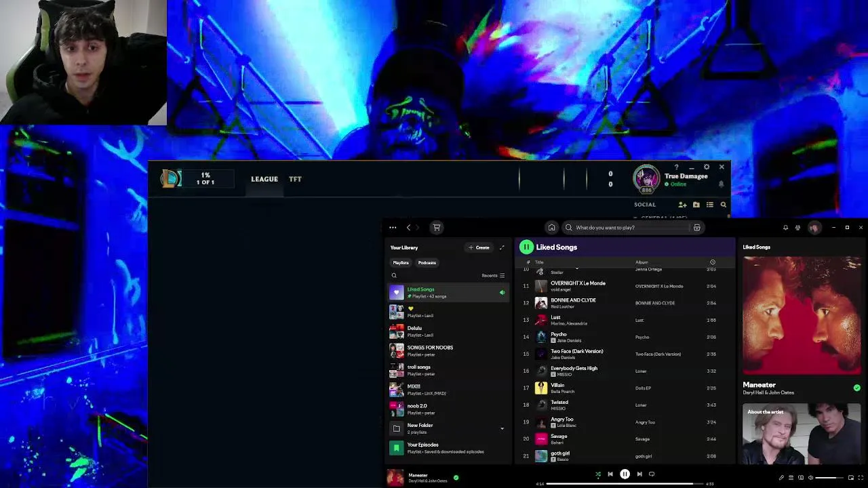Open Liked Songs playlist in library
This screenshot has height=488, width=868.
coord(448,292)
